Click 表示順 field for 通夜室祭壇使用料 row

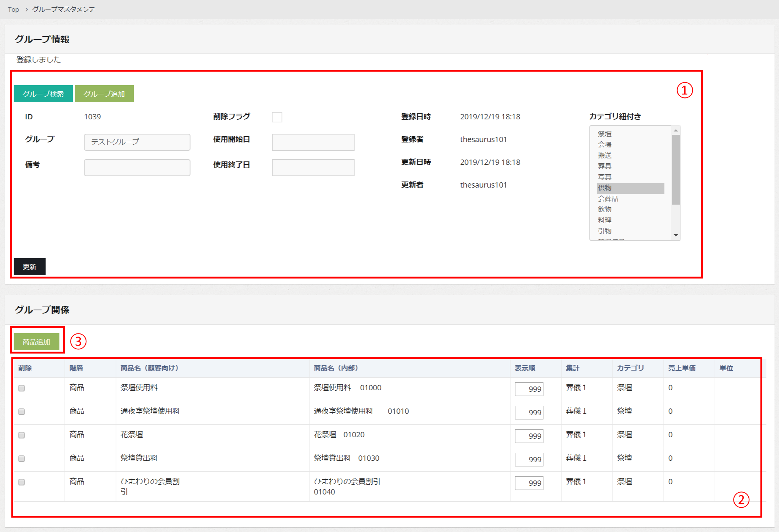point(529,412)
